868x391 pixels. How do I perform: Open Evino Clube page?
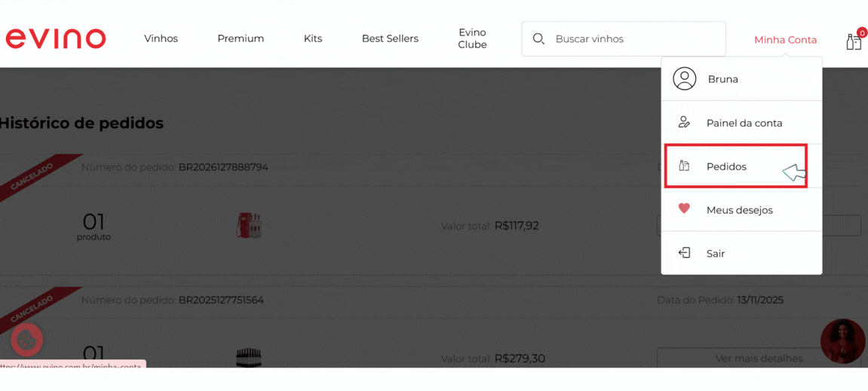coord(472,38)
